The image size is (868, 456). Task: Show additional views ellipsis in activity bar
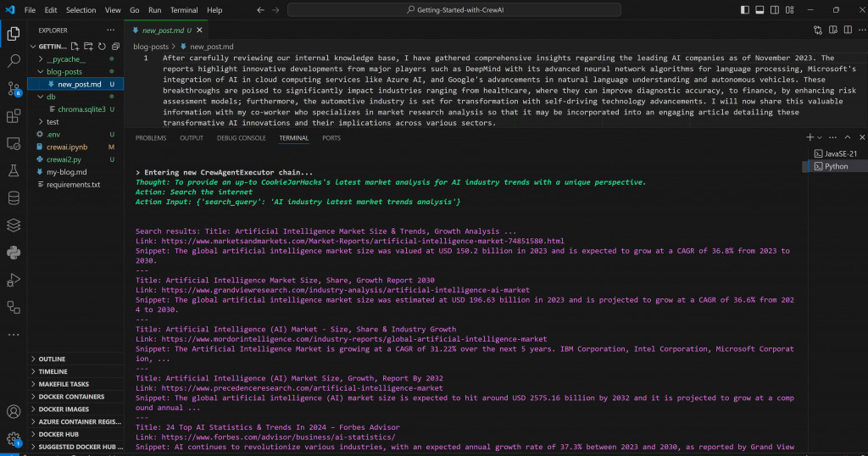click(x=14, y=335)
